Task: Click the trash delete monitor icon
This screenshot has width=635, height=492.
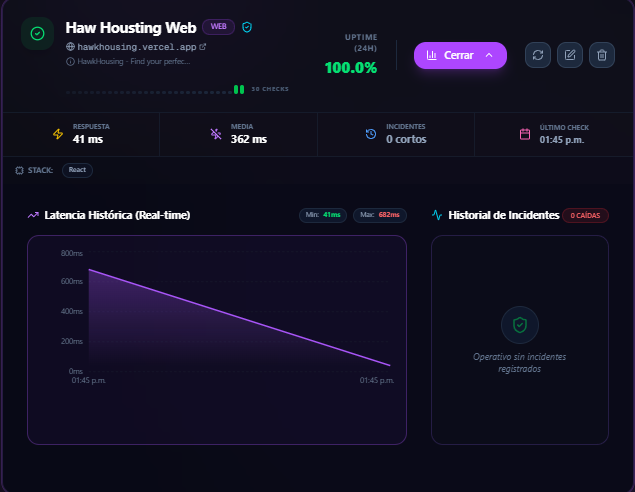Action: pos(601,55)
